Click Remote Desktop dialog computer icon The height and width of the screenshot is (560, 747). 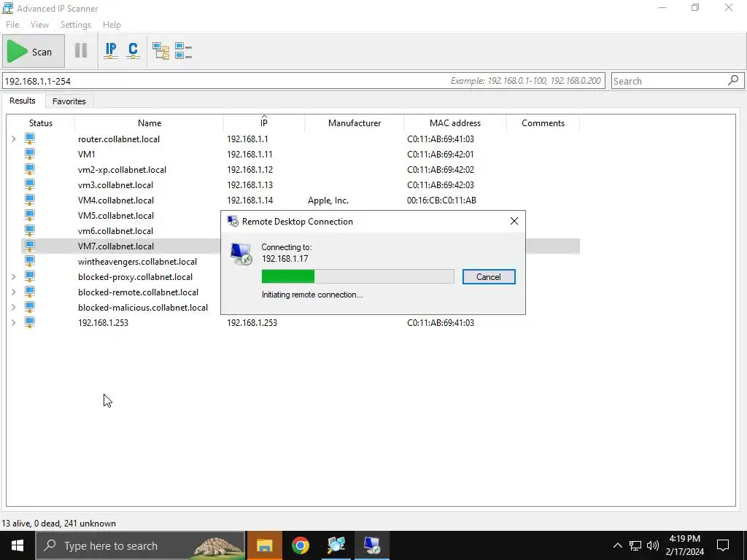pyautogui.click(x=241, y=254)
